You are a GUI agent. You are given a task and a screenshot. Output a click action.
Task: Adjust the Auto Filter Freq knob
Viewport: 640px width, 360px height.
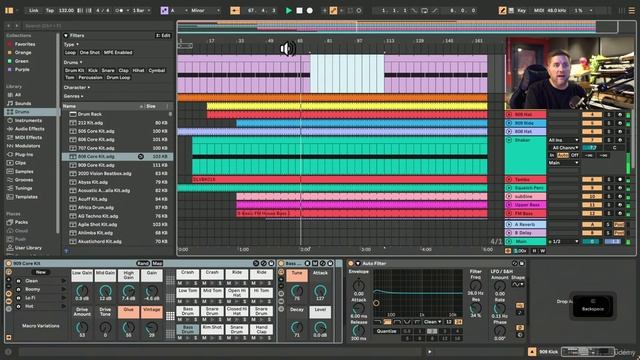[476, 285]
